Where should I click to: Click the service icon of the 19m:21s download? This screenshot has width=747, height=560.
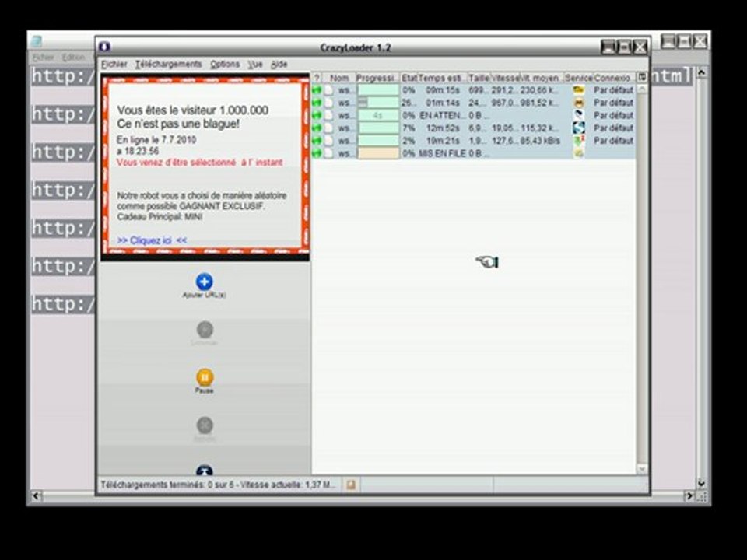578,141
